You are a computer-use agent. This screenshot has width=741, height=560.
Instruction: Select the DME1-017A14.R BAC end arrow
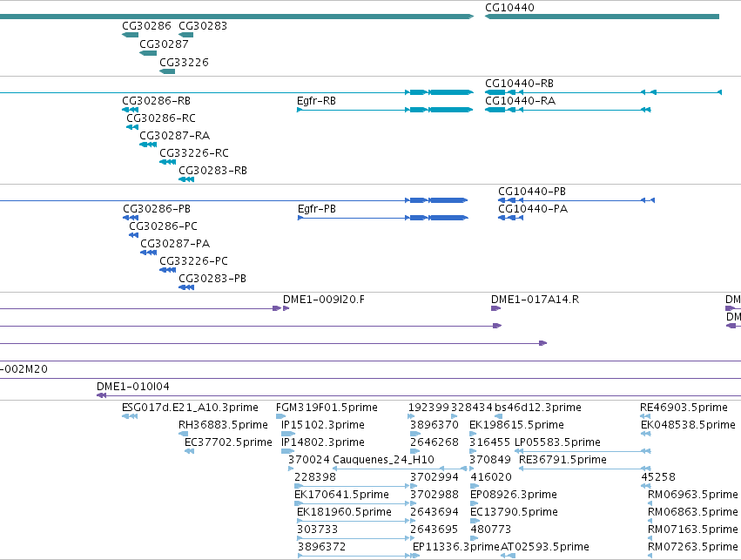tap(495, 308)
